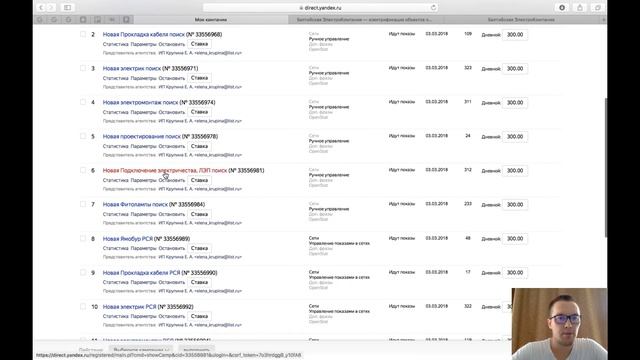Open campaign Новая электрик РСЯ
Viewport: 640px width, 360px height.
tap(129, 307)
